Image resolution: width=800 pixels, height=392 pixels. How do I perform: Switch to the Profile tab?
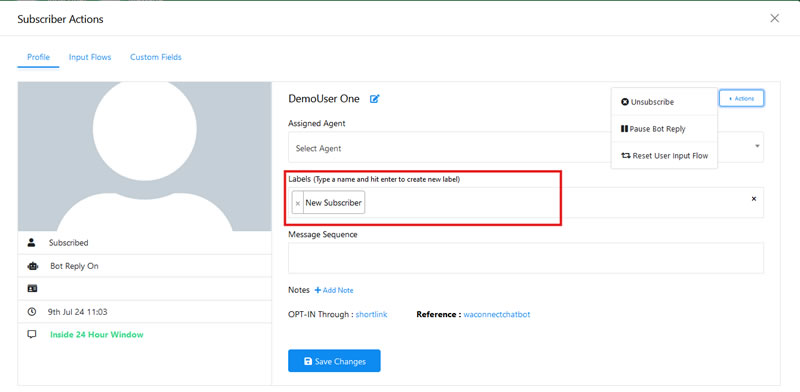point(38,57)
